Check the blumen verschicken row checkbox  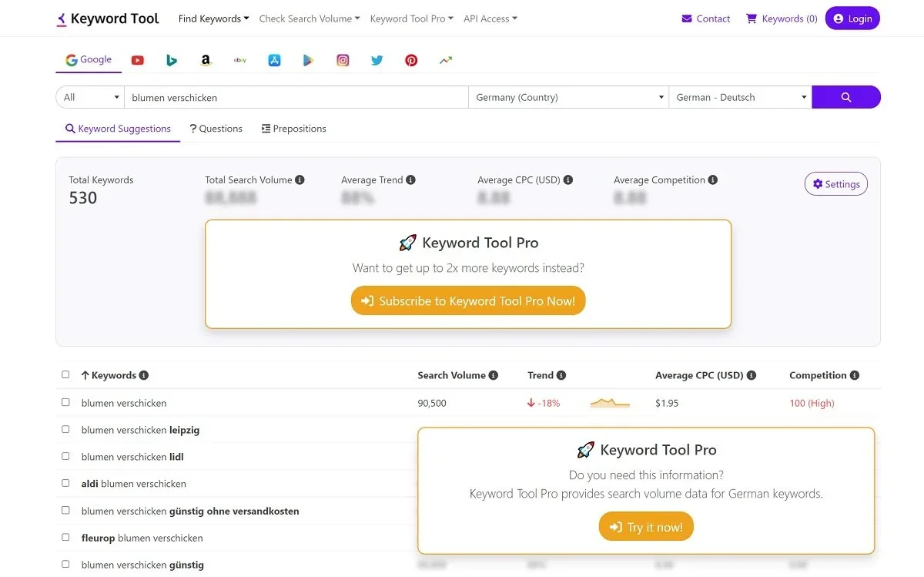click(65, 402)
